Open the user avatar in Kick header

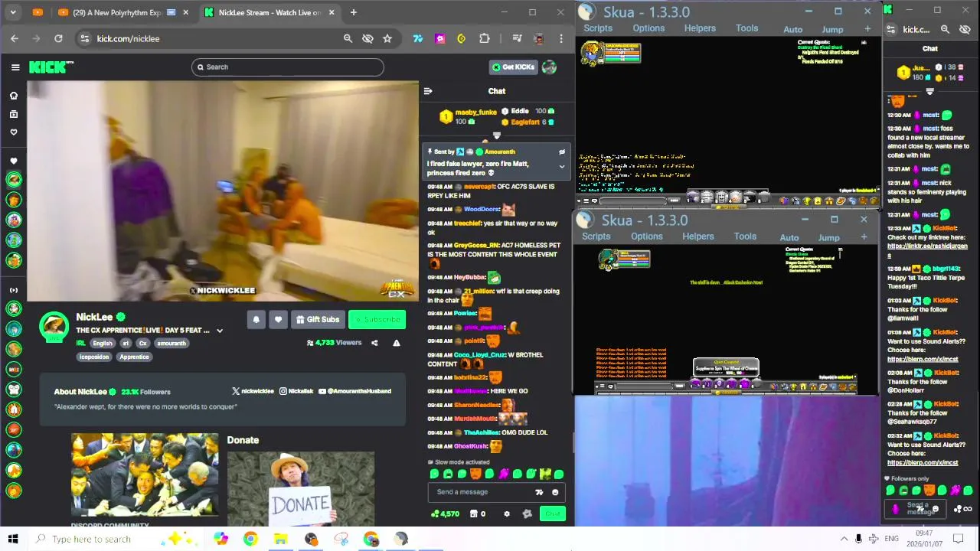549,67
